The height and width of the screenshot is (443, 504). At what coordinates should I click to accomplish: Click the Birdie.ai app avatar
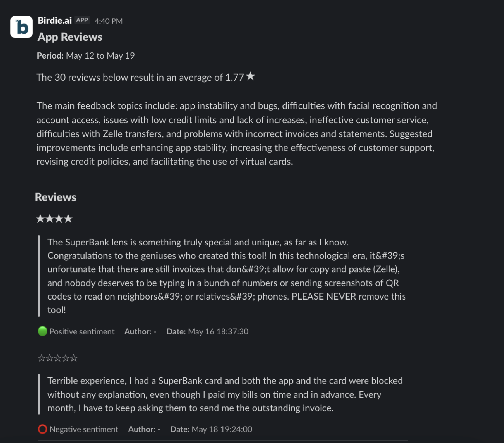[21, 27]
